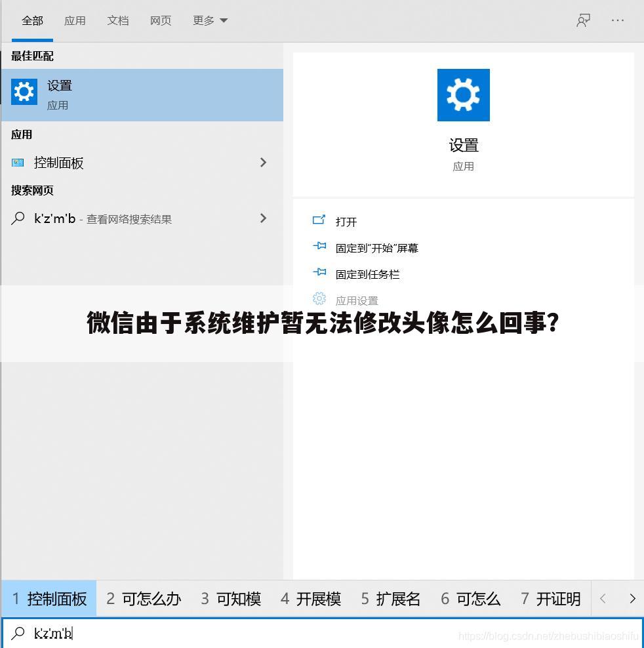Choose IME candidate 1 控制面板
Viewport: 644px width, 648px height.
(49, 598)
